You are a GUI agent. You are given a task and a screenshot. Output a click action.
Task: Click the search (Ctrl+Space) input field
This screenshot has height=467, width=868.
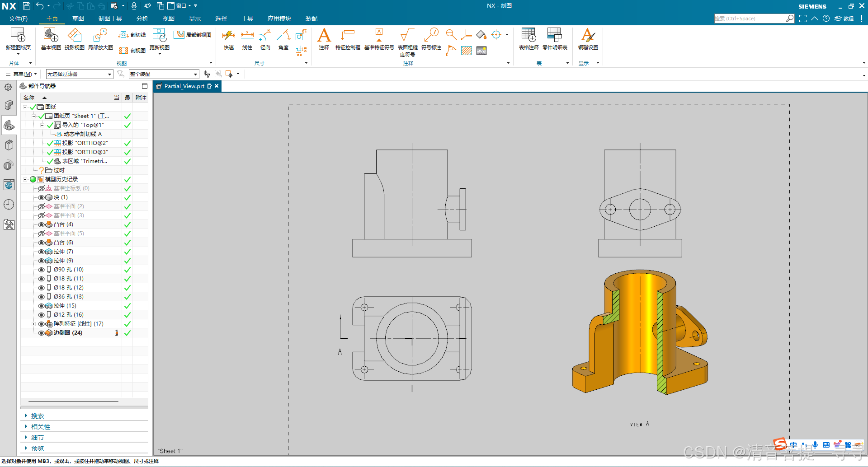click(x=750, y=19)
